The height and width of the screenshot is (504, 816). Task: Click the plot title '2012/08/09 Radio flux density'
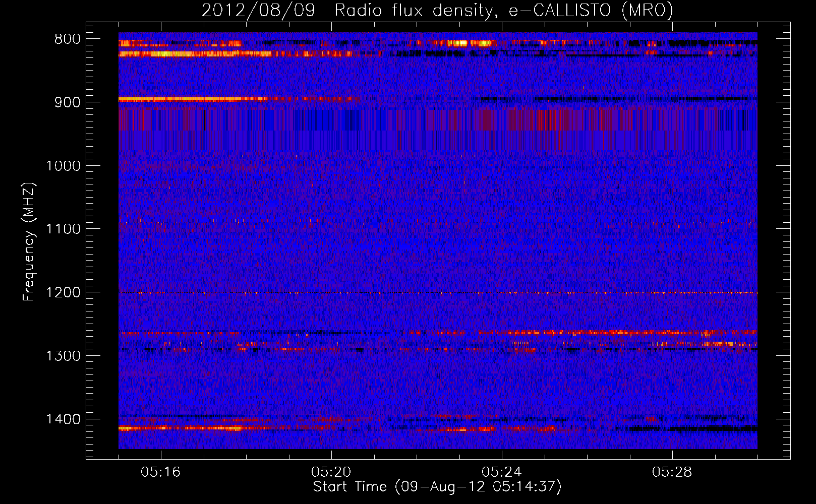[437, 11]
